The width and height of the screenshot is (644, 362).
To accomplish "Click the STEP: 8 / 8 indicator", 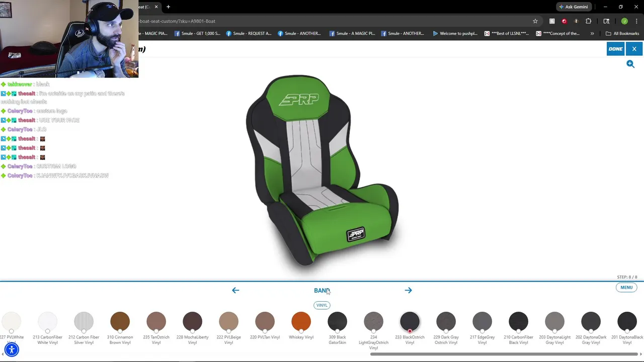I will [627, 277].
